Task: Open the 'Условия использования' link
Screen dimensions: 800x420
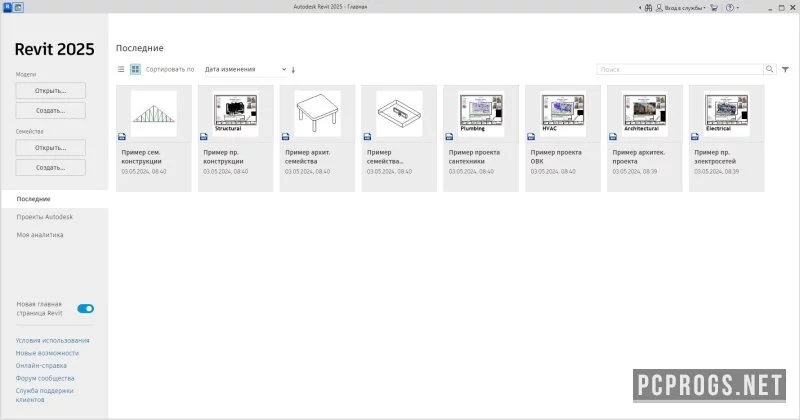Action: (x=53, y=340)
